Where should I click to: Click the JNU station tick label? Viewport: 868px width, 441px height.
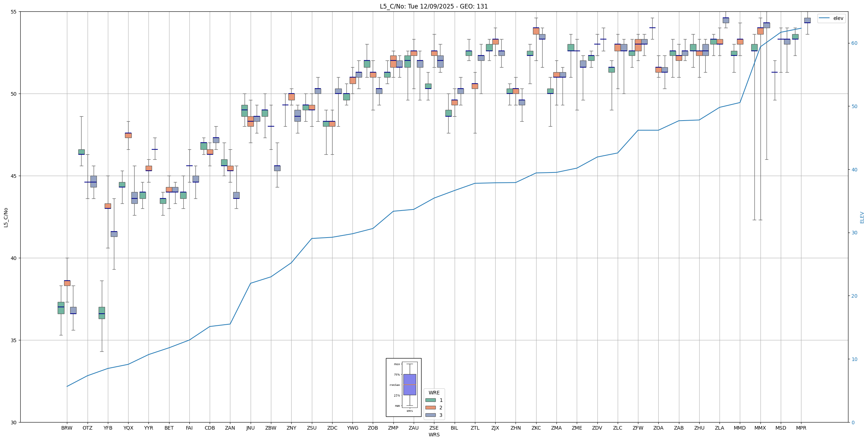click(250, 428)
